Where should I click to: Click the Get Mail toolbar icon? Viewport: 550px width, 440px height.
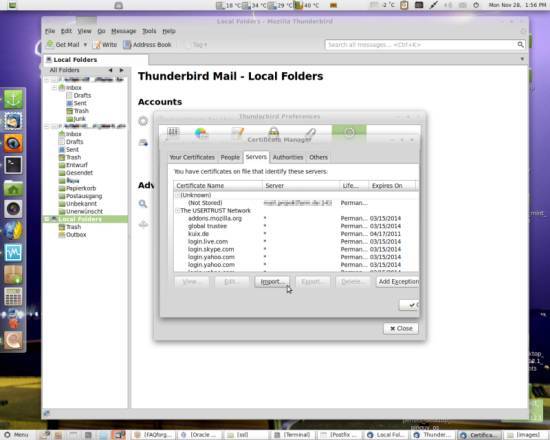click(x=51, y=45)
